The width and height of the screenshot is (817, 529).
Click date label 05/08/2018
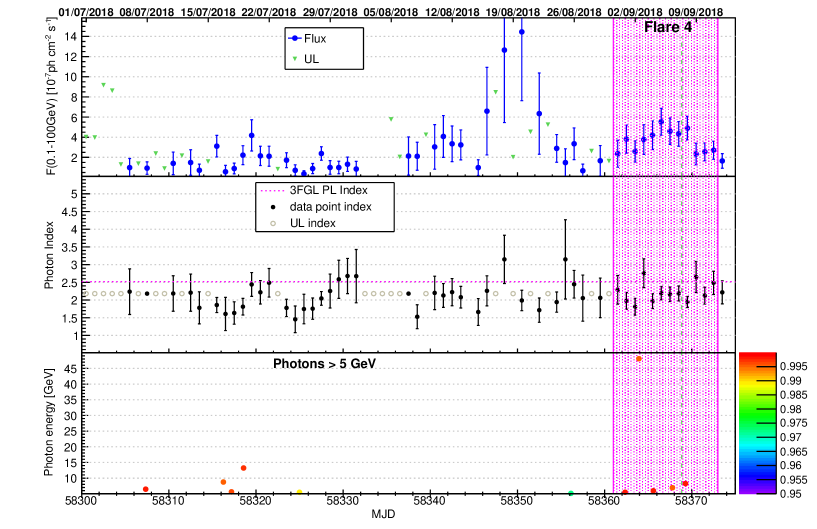pyautogui.click(x=391, y=12)
